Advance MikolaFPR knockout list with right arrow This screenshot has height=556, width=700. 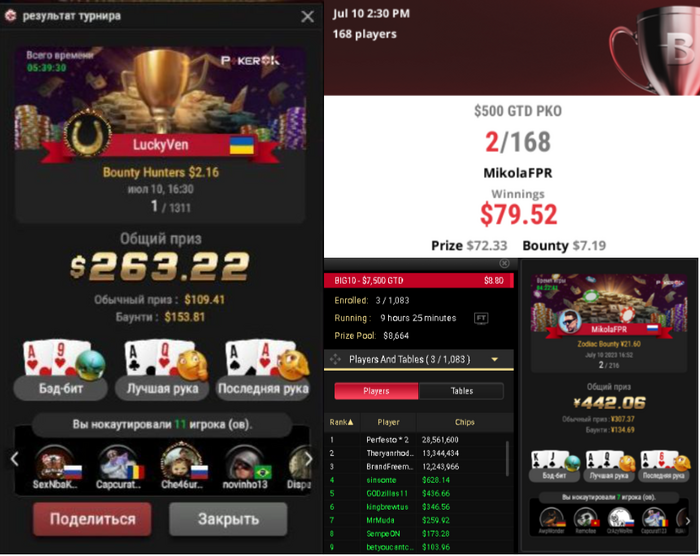tap(688, 520)
